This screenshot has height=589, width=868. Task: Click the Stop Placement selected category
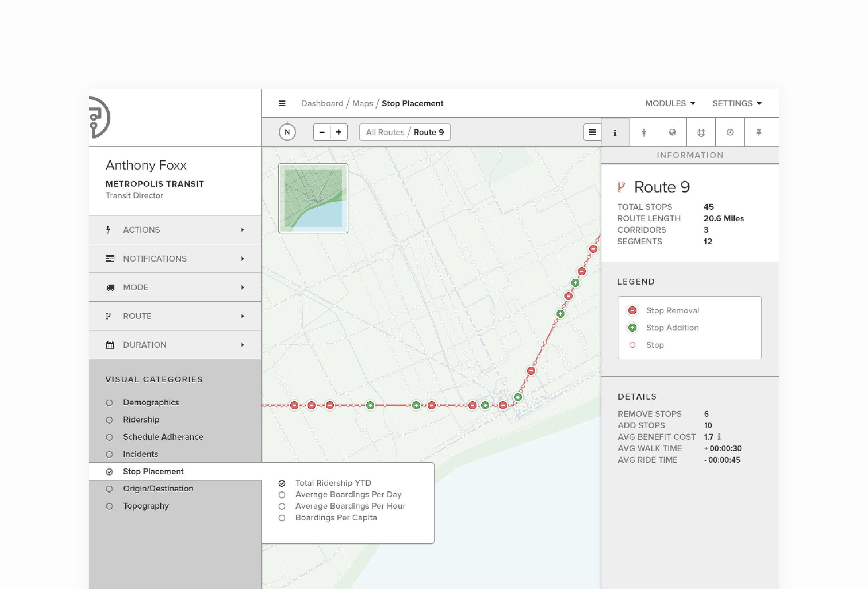(x=175, y=471)
